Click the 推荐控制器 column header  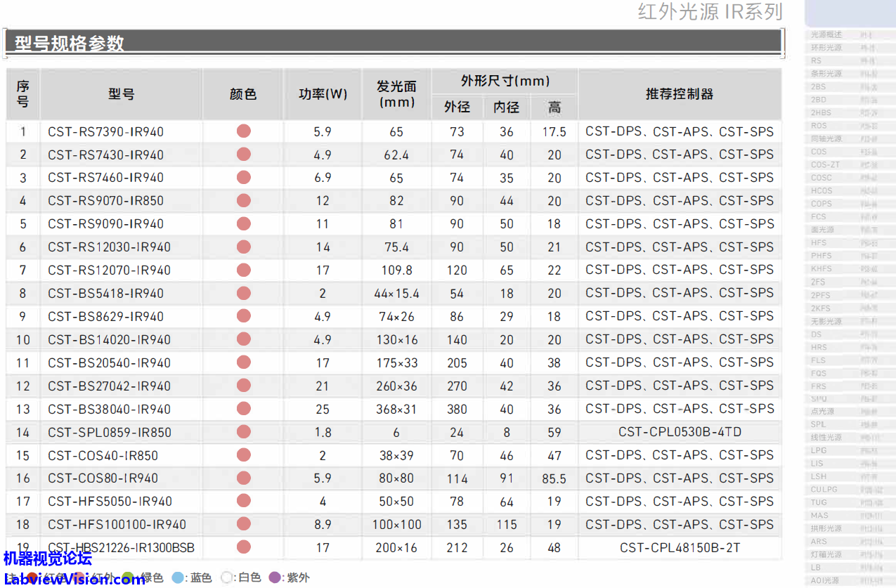(679, 94)
